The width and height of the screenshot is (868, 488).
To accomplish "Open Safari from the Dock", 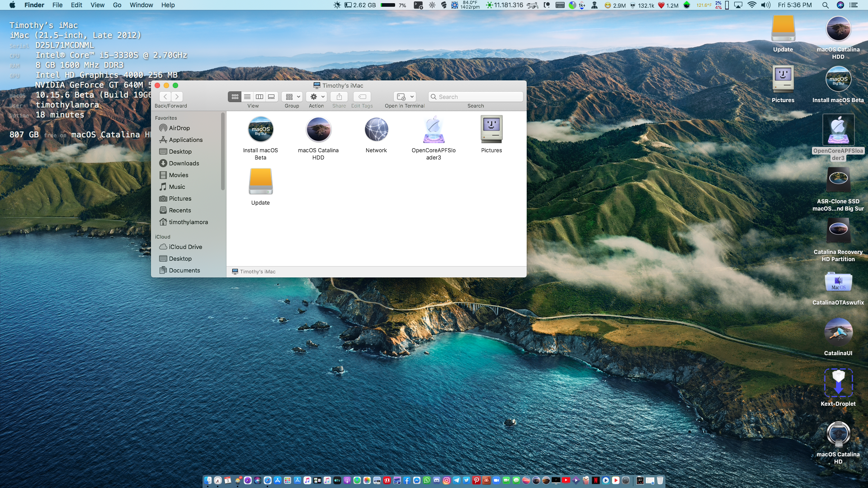I will [267, 480].
